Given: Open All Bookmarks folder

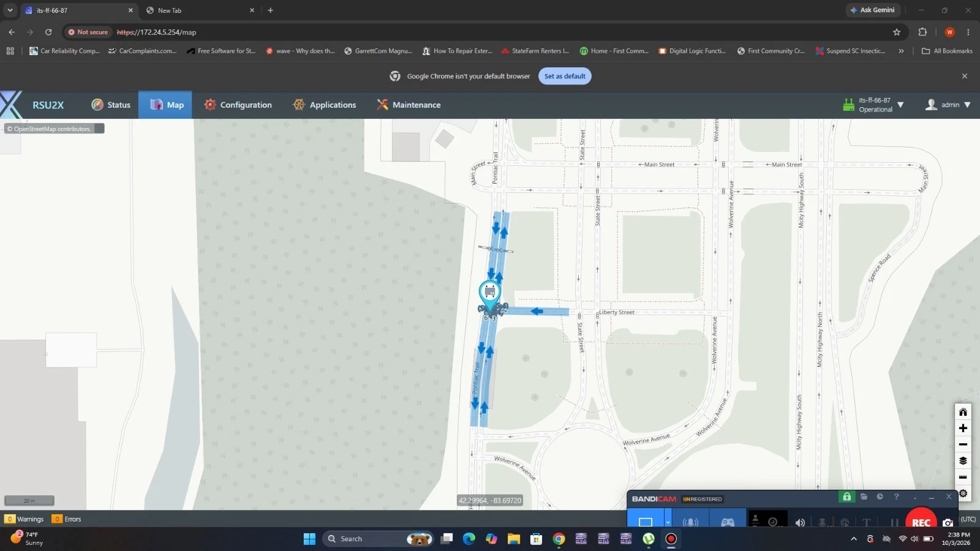Looking at the screenshot, I should (947, 51).
